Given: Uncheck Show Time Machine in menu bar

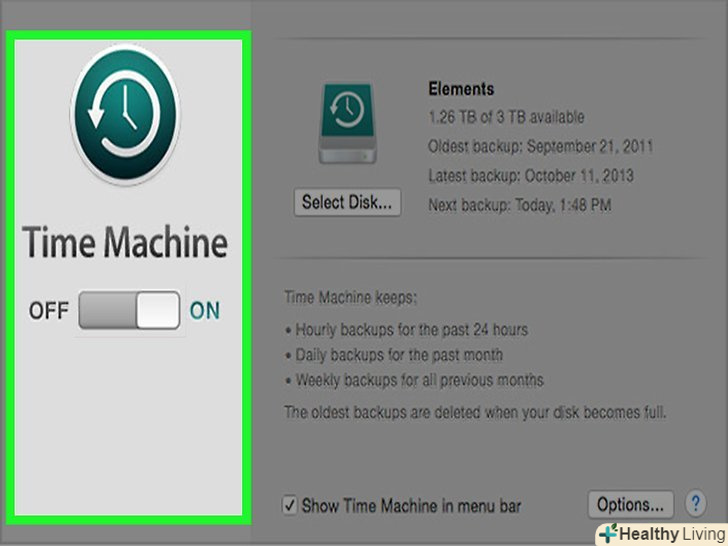Looking at the screenshot, I should click(290, 505).
